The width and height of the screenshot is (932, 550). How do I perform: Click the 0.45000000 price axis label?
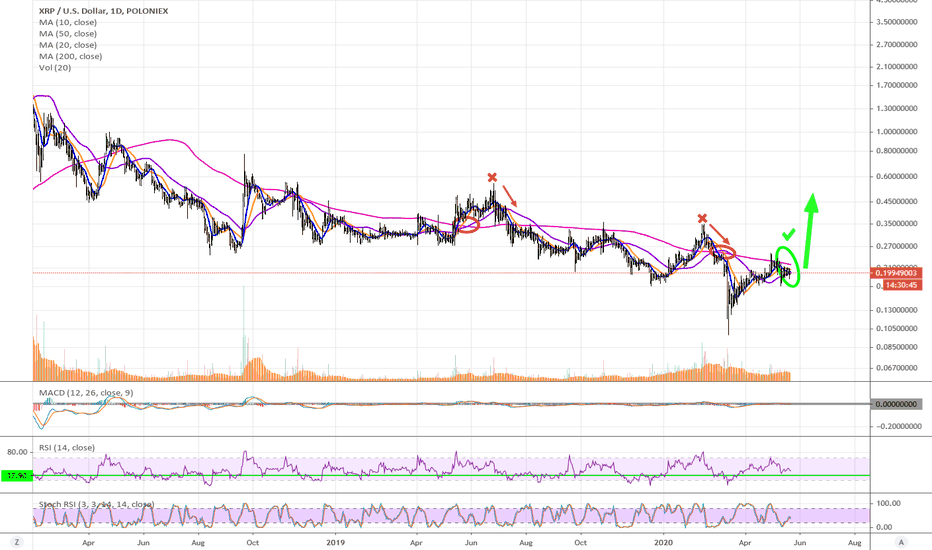[896, 201]
